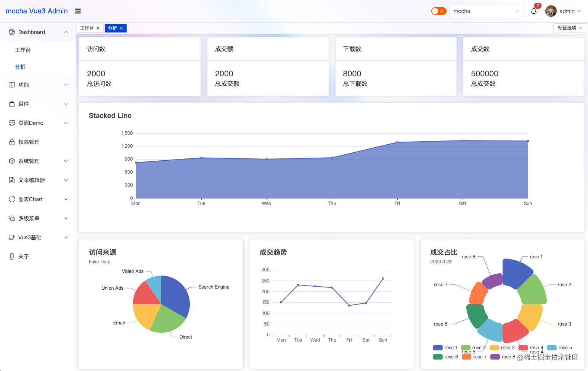Screen dimensions: 588x371
Task: Click the admin username label
Action: [x=567, y=11]
